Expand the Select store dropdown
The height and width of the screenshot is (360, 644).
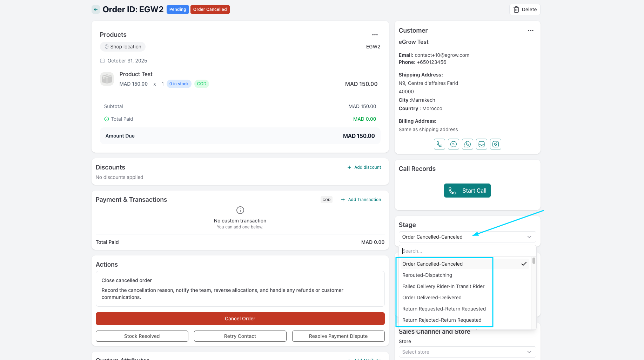tap(467, 352)
